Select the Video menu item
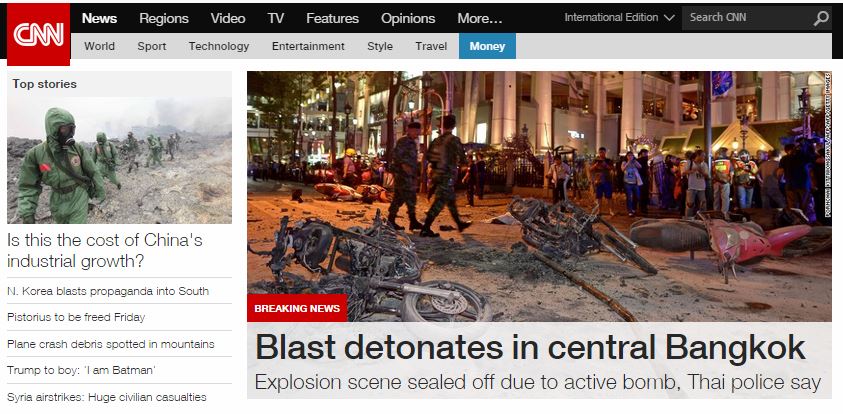843x414 pixels. point(228,18)
